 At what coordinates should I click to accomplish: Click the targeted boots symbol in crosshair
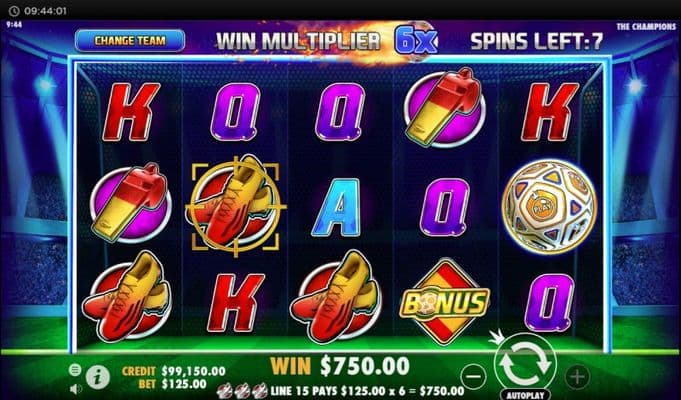[235, 207]
